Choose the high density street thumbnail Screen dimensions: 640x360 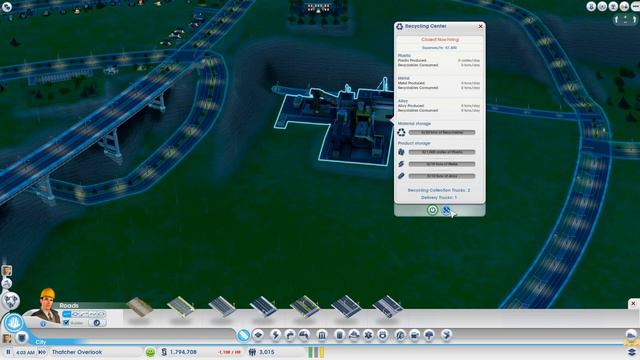(264, 307)
